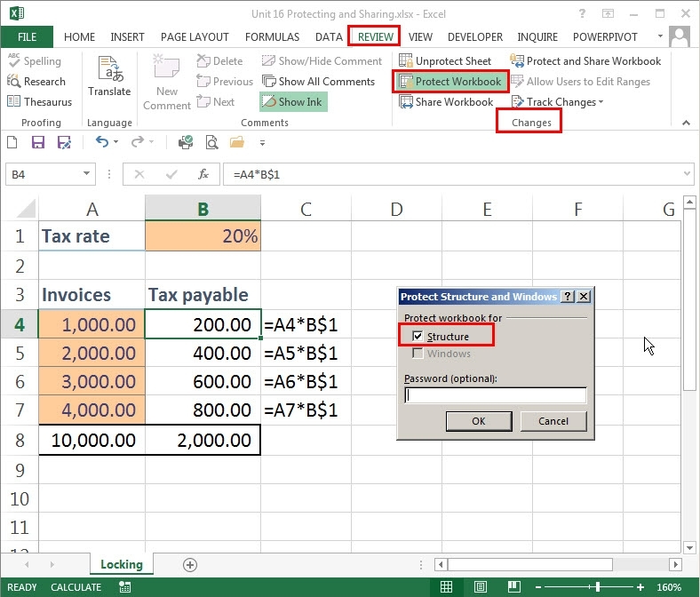
Task: Collapse the ribbon
Action: coord(686,123)
